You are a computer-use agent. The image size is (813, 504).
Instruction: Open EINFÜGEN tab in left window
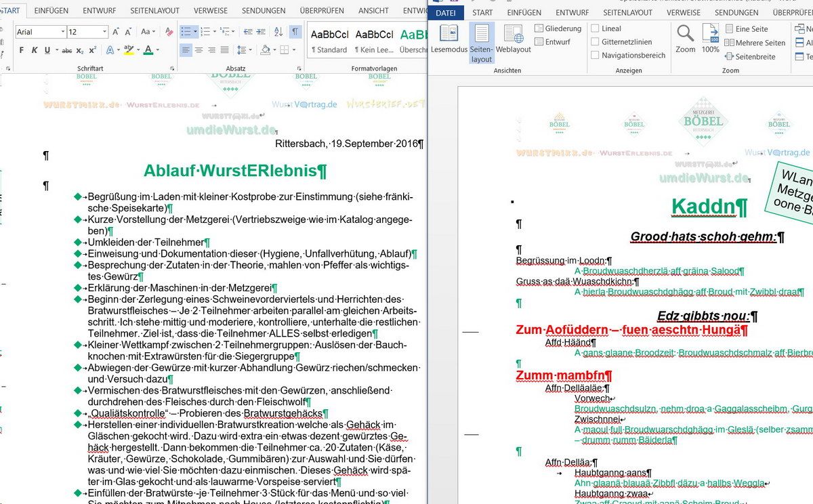[x=51, y=11]
